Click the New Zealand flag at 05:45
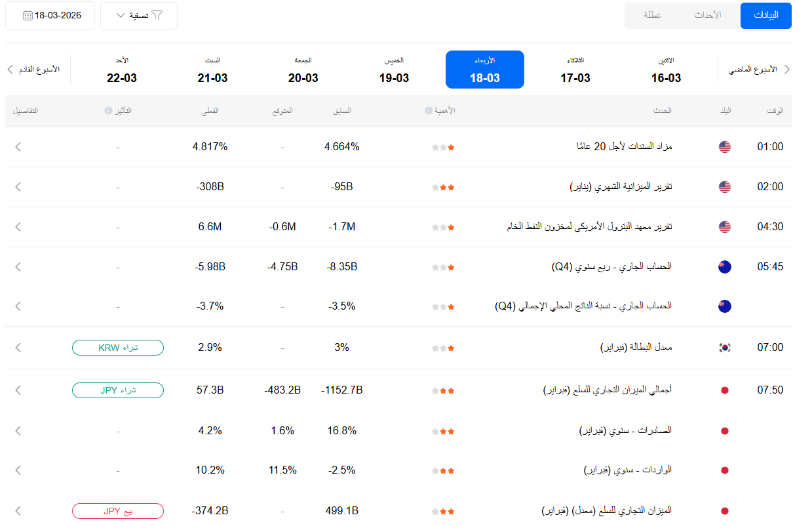Image resolution: width=812 pixels, height=532 pixels. (724, 267)
